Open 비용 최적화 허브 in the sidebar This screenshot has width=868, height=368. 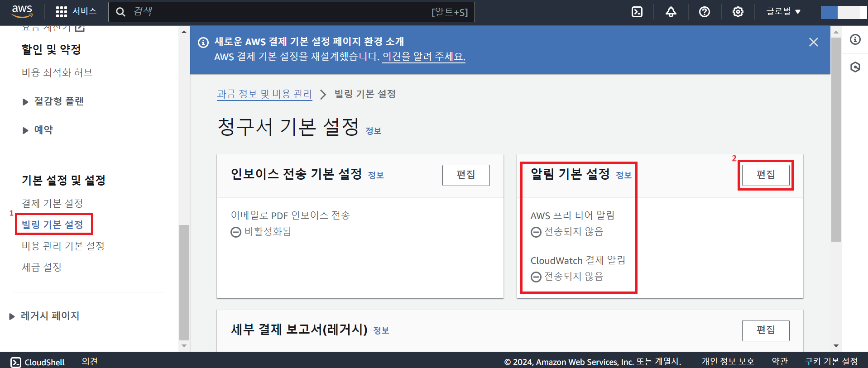coord(57,73)
